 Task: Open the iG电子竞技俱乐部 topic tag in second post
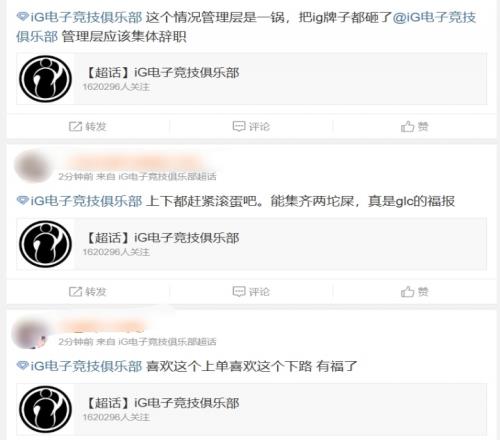[79, 201]
